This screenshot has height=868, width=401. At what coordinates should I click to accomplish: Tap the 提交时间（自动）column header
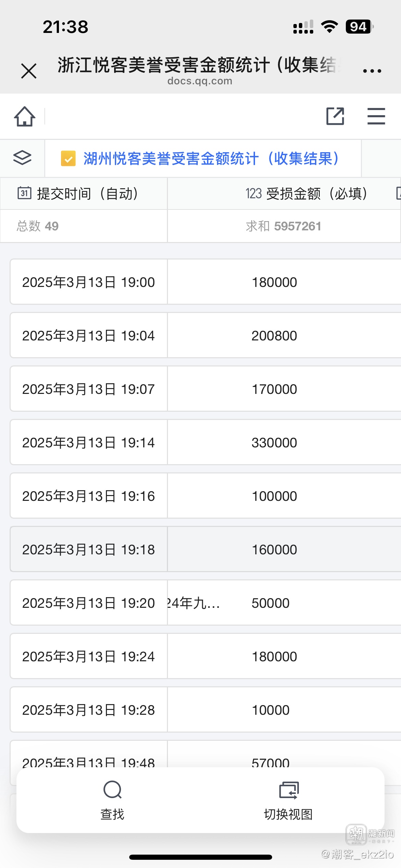click(x=87, y=194)
